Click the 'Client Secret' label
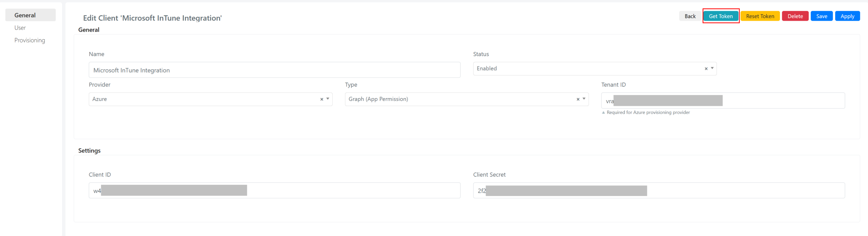This screenshot has width=868, height=236. click(x=489, y=175)
